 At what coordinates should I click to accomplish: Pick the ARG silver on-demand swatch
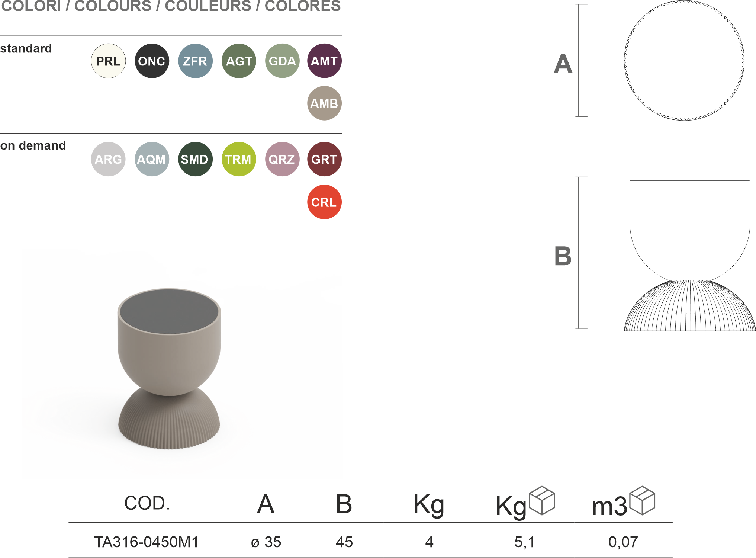[x=108, y=159]
